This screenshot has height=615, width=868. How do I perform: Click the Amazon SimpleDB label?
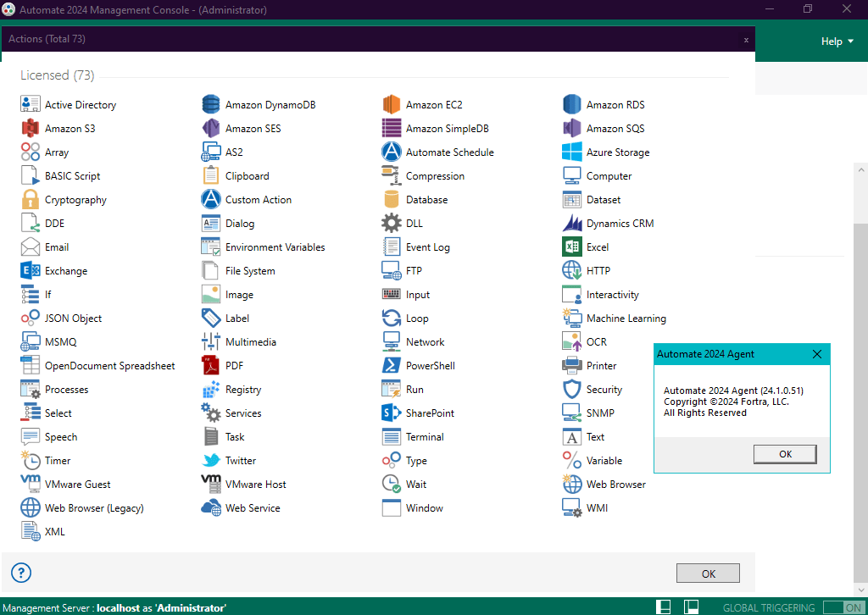(x=448, y=128)
